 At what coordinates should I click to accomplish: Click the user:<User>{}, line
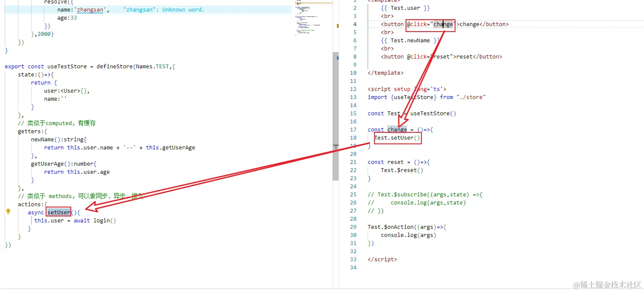pos(67,91)
